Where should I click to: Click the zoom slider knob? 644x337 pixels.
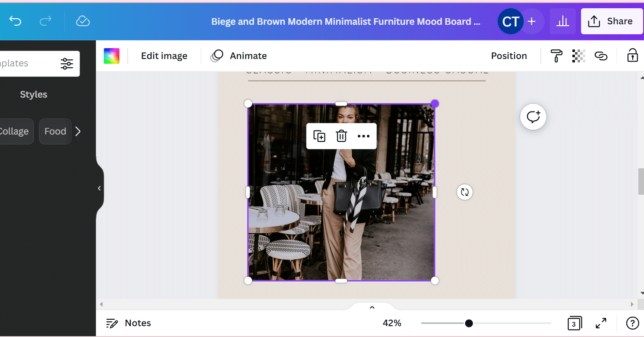coord(469,323)
